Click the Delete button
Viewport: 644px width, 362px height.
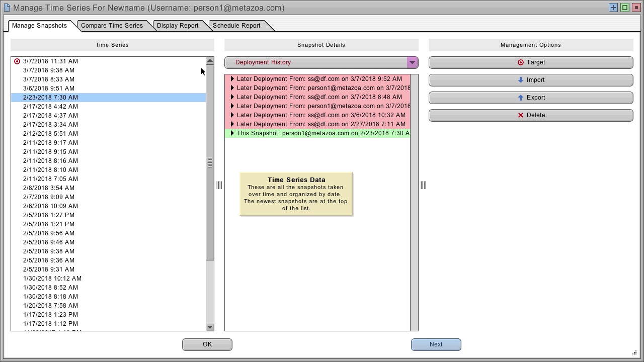click(531, 115)
